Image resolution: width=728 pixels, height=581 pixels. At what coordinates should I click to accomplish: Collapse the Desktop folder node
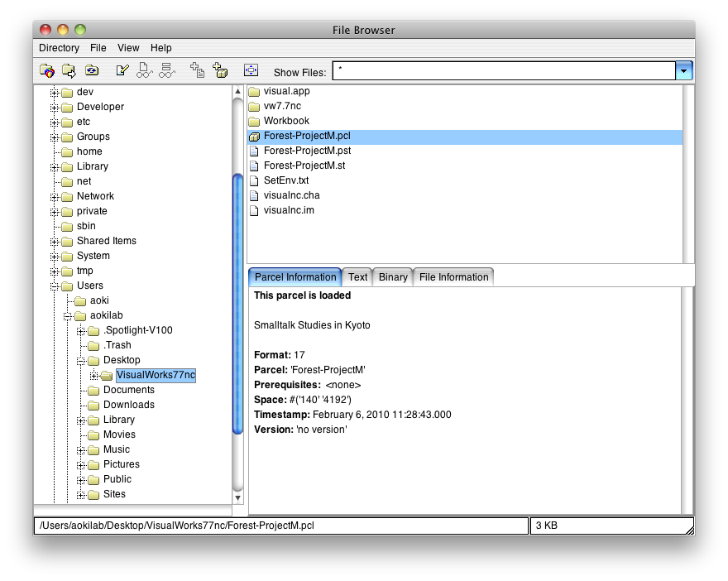coord(81,360)
